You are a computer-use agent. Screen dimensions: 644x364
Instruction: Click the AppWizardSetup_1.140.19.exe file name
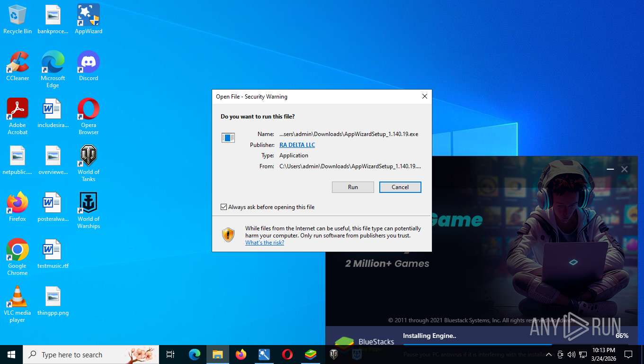pyautogui.click(x=349, y=134)
